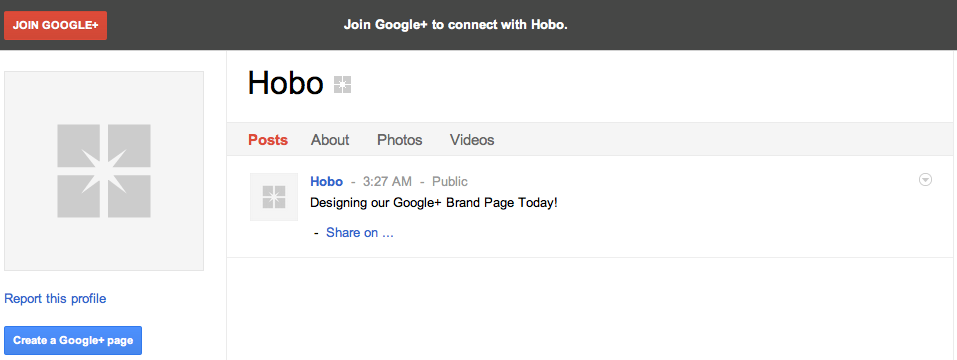This screenshot has width=957, height=360.
Task: Open the Photos tab
Action: tap(400, 140)
